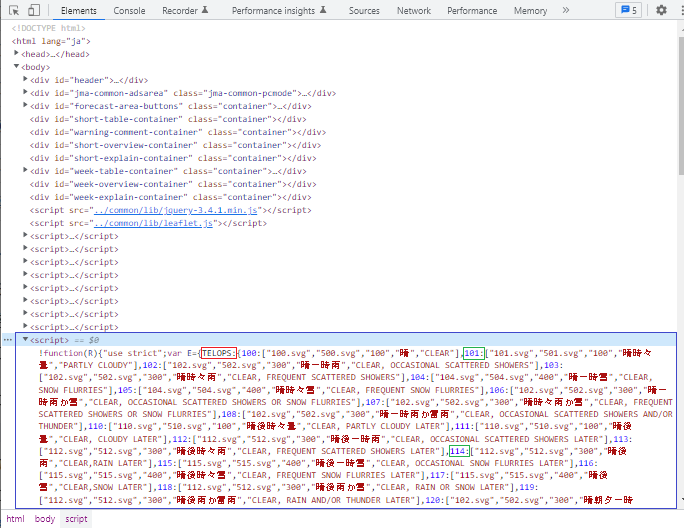This screenshot has width=684, height=528.
Task: Expand the last collapsed script node above selection
Action: (x=25, y=326)
